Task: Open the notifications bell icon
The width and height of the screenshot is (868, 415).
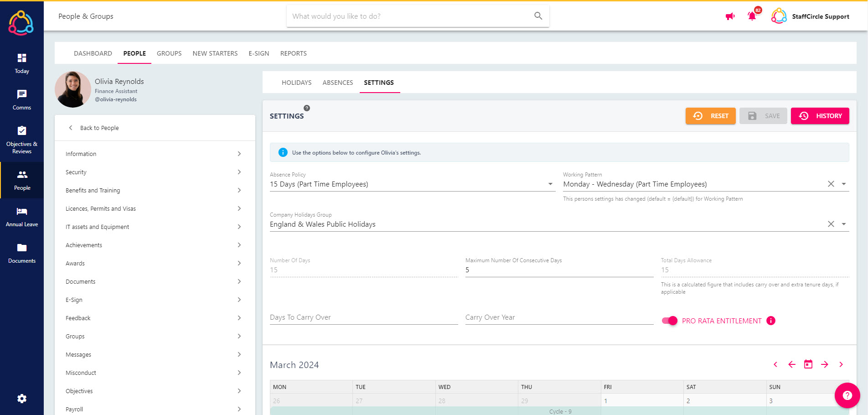Action: click(x=752, y=16)
